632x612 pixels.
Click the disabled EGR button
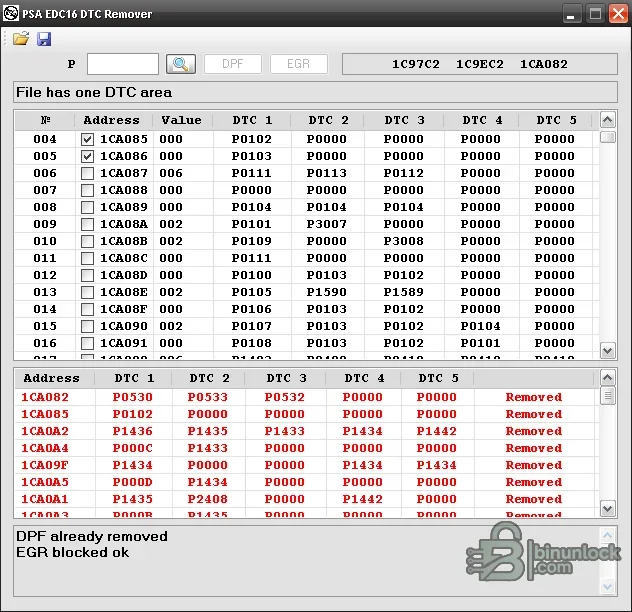299,64
